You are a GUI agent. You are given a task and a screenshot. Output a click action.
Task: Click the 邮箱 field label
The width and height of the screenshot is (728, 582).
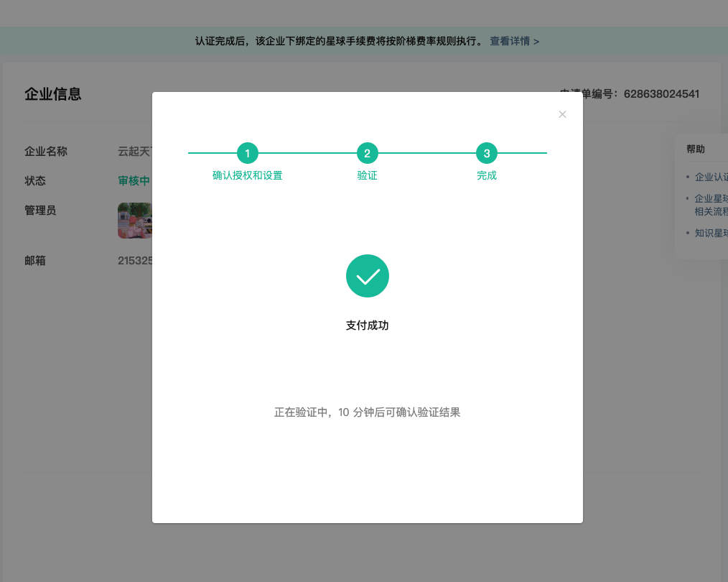coord(35,261)
